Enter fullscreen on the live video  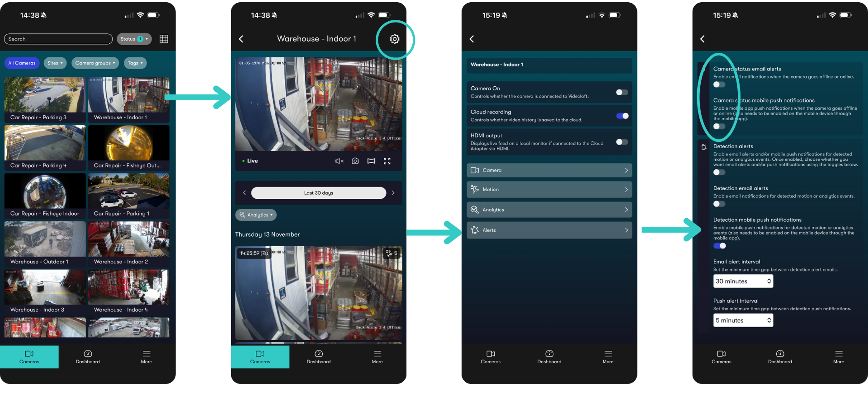pos(387,161)
